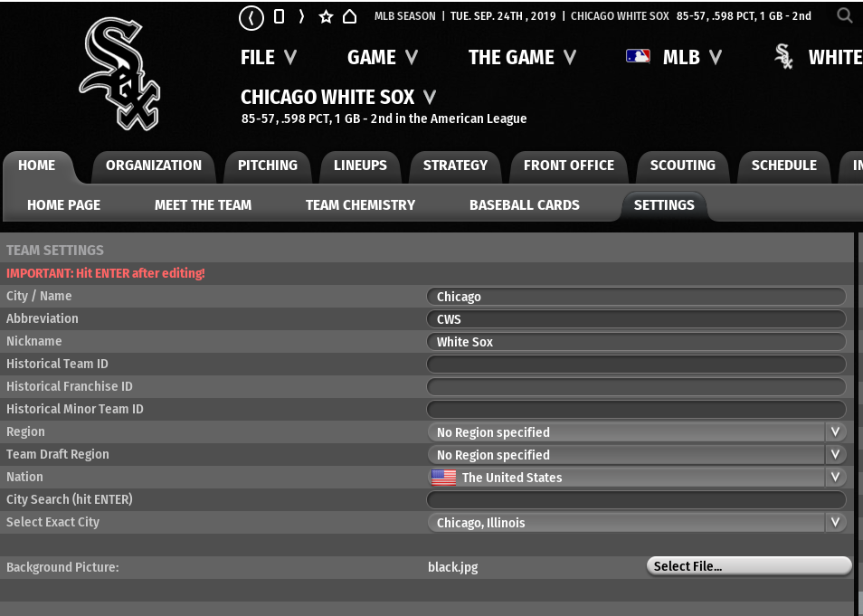Open the THE GAME menu
This screenshot has height=616, width=863.
(522, 57)
